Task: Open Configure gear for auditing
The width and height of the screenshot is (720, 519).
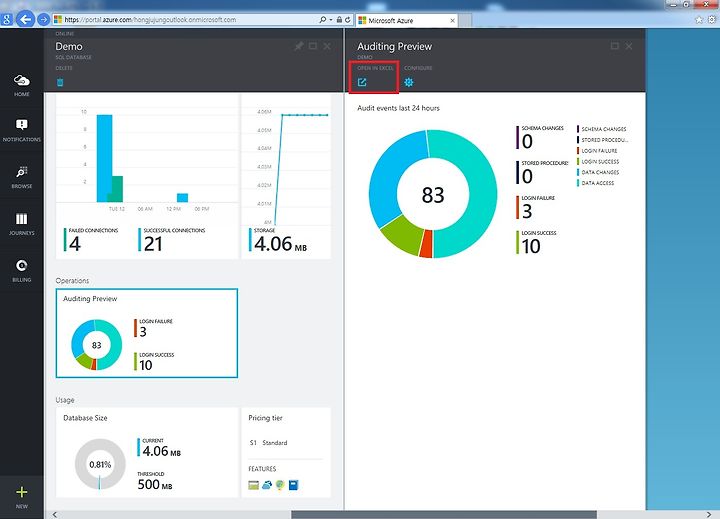Action: click(409, 82)
